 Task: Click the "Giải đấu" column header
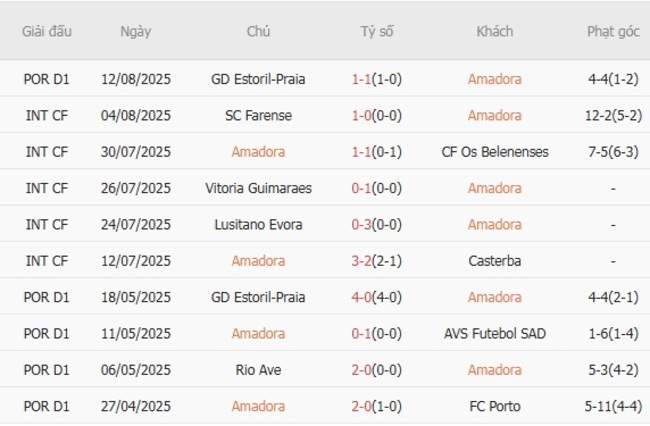coord(47,32)
